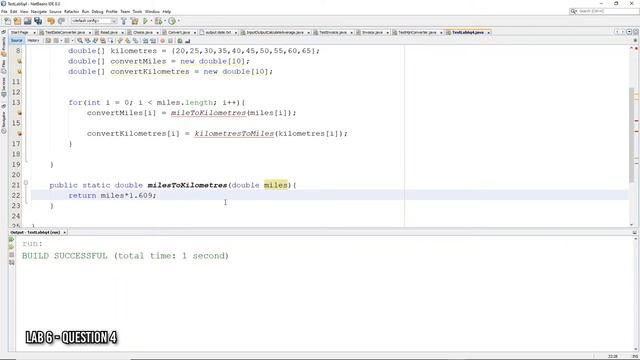640x360 pixels.
Task: Toggle Bookmark icon in editor toolbar
Action: point(135,41)
